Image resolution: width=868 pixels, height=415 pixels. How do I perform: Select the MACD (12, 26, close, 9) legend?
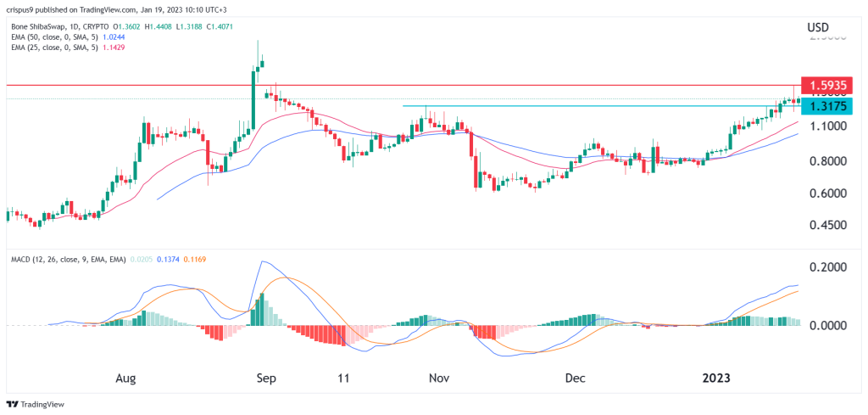point(68,259)
